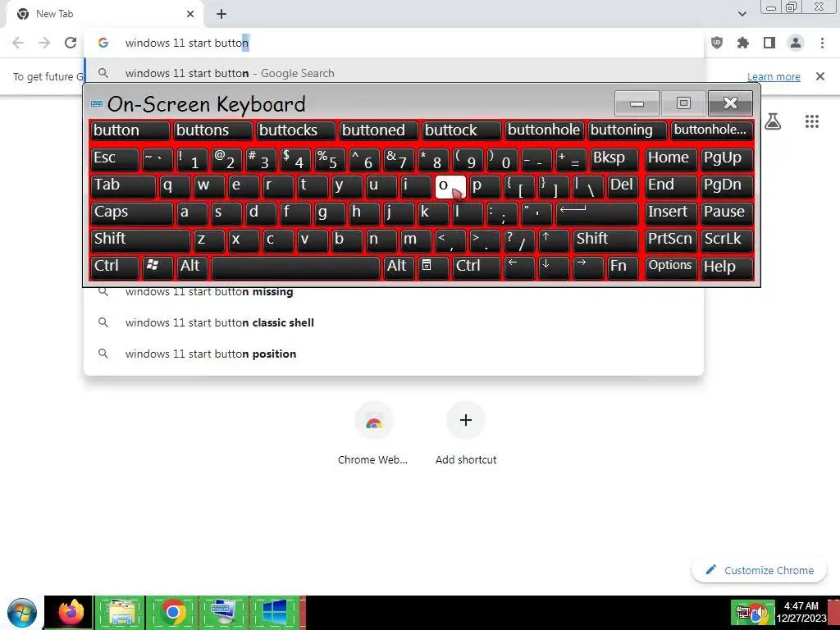Click the Learn more link

[x=774, y=76]
